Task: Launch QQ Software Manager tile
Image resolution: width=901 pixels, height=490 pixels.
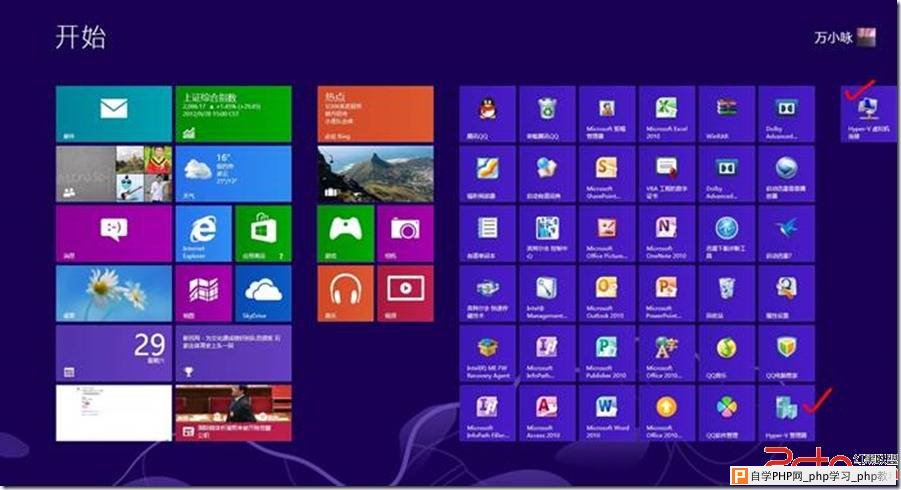Action: point(726,412)
